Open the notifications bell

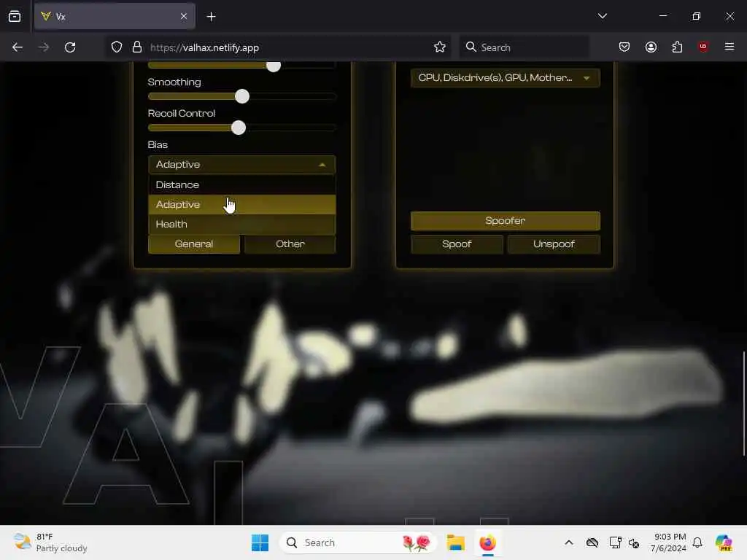tap(697, 542)
